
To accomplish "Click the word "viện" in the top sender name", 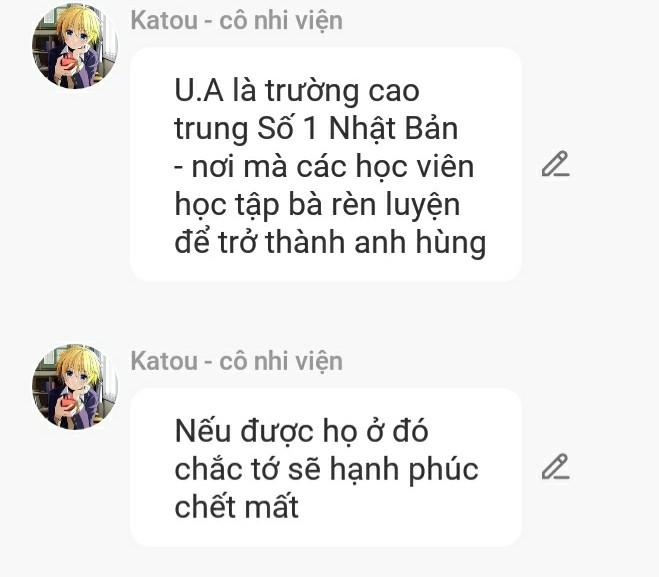I will pyautogui.click(x=319, y=21).
